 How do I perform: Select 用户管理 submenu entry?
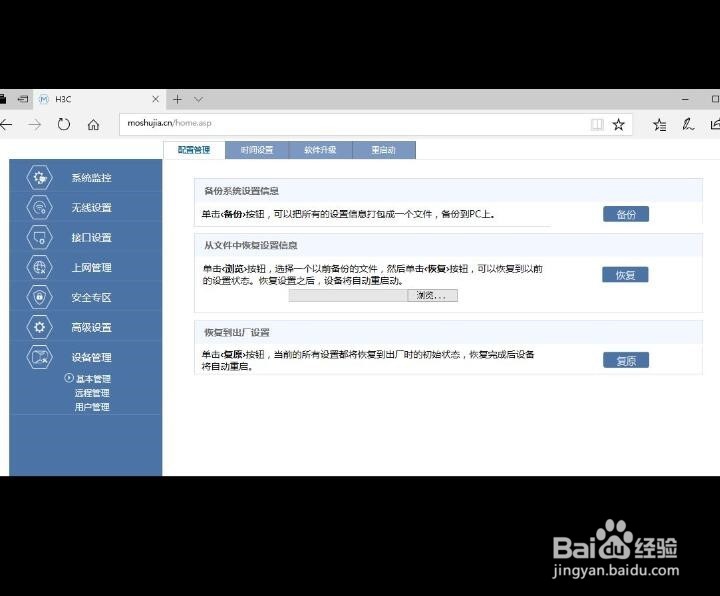(92, 407)
